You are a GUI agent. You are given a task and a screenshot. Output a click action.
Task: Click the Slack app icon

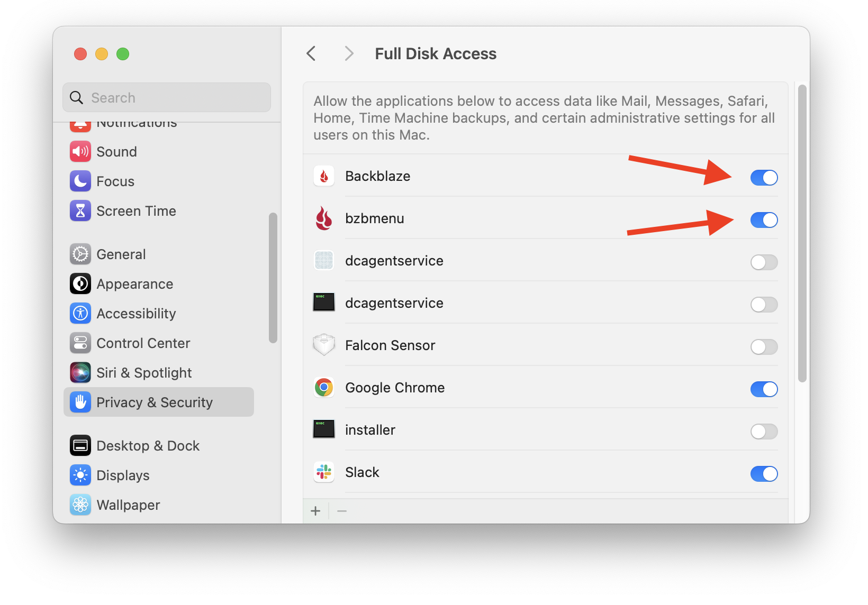[324, 472]
